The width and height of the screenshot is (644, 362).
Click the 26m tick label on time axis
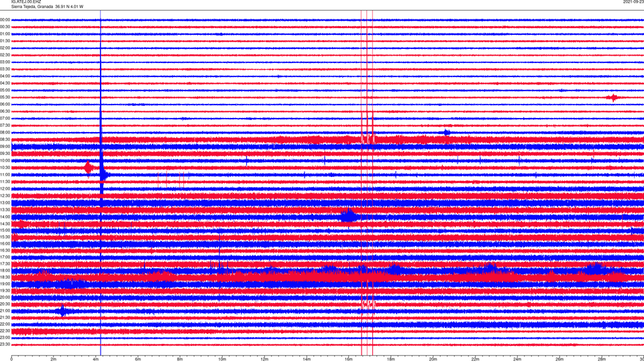point(559,359)
